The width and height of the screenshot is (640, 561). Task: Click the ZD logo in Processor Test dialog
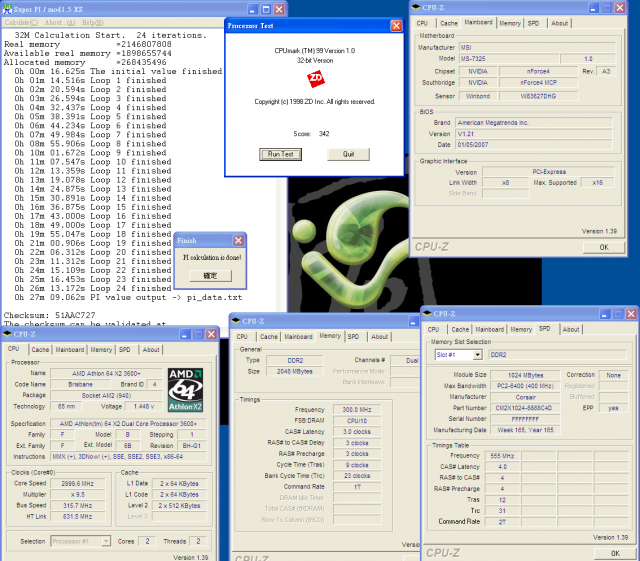tap(316, 78)
